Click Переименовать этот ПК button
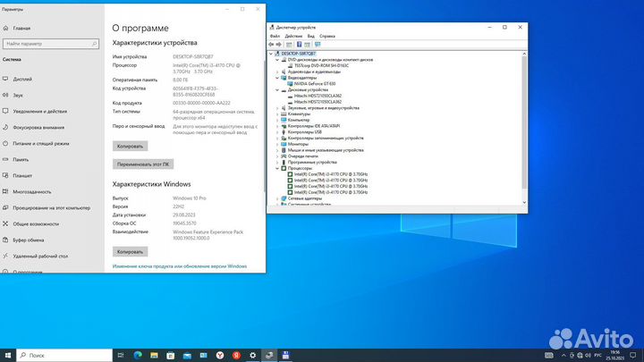 click(143, 164)
